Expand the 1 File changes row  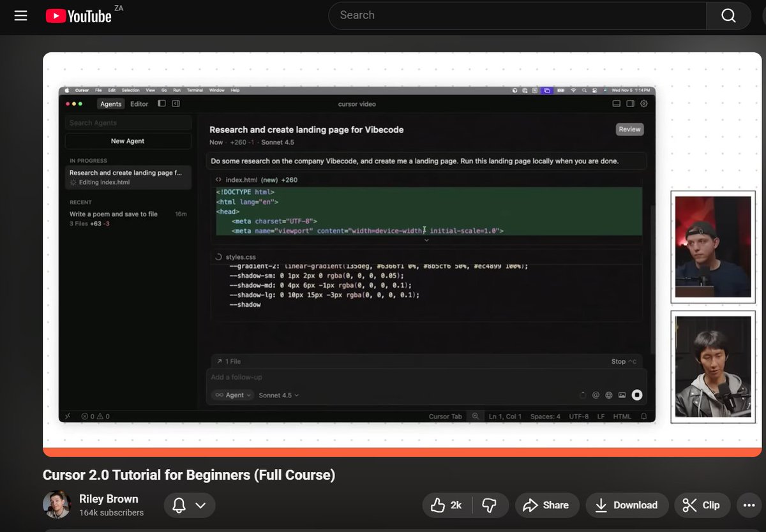coord(229,361)
